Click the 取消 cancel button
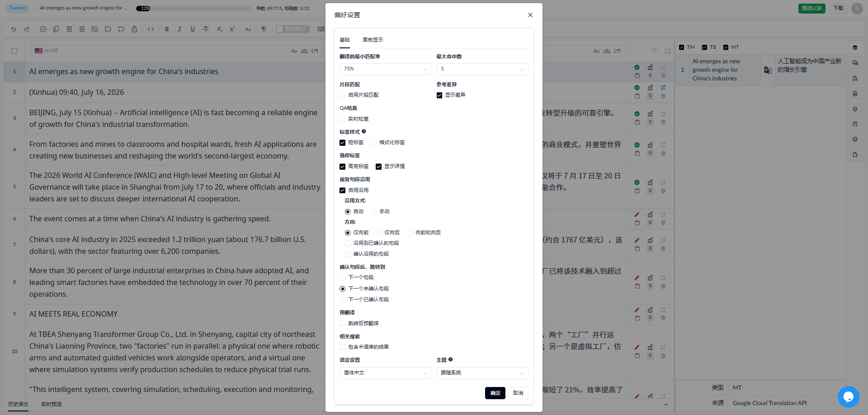Viewport: 868px width, 415px height. pyautogui.click(x=518, y=393)
